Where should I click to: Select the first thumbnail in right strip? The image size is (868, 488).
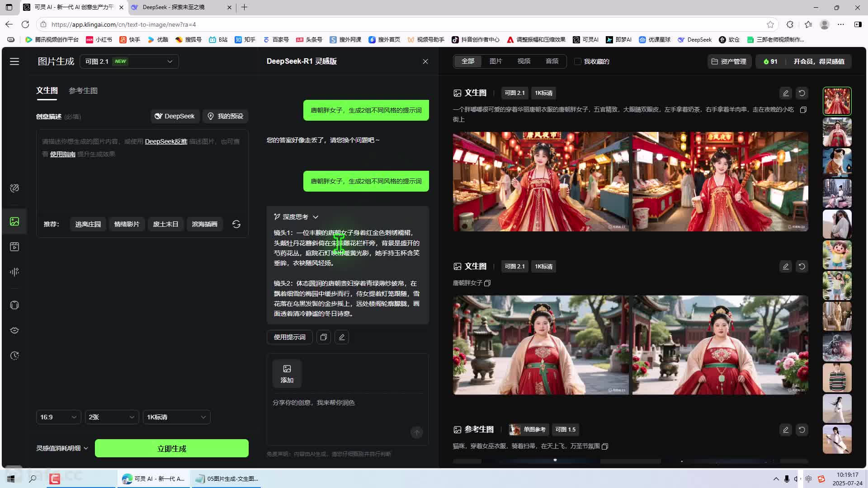(837, 101)
